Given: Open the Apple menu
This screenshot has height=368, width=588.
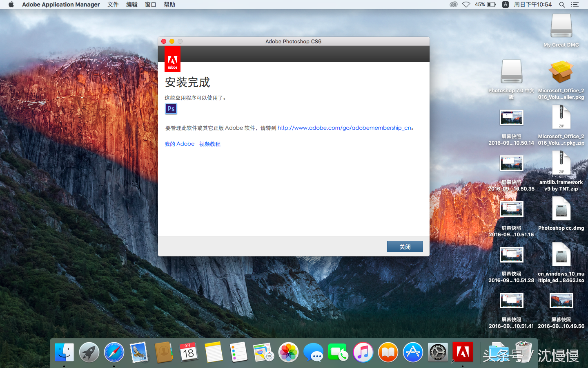Looking at the screenshot, I should tap(11, 4).
